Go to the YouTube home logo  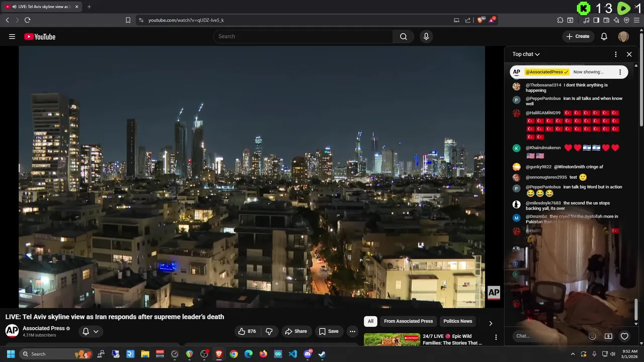[40, 36]
